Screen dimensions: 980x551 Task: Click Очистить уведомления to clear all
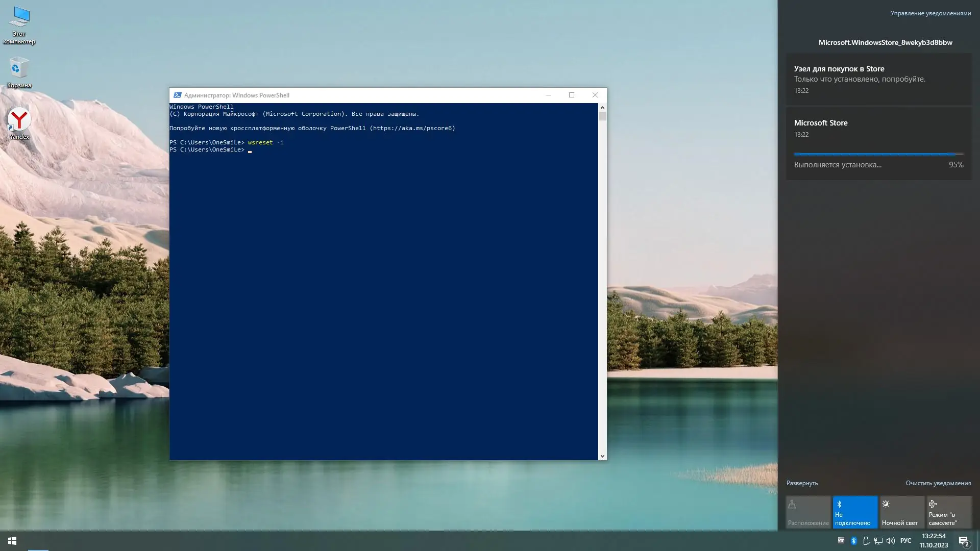(x=938, y=483)
